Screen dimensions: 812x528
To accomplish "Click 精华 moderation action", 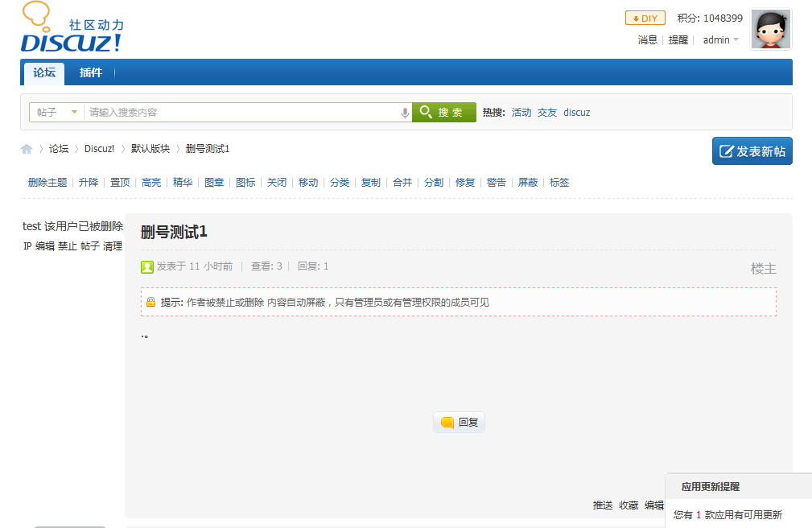I will [x=183, y=183].
